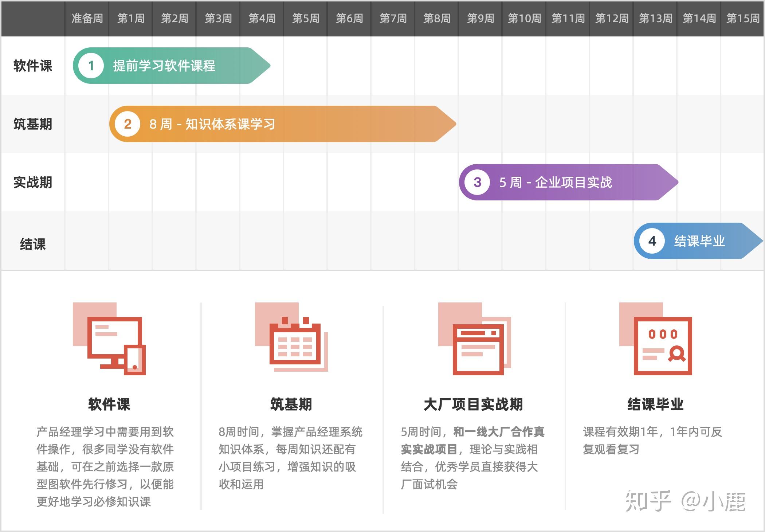Click the 第5周 column header
Viewport: 765px width, 532px height.
coord(306,19)
